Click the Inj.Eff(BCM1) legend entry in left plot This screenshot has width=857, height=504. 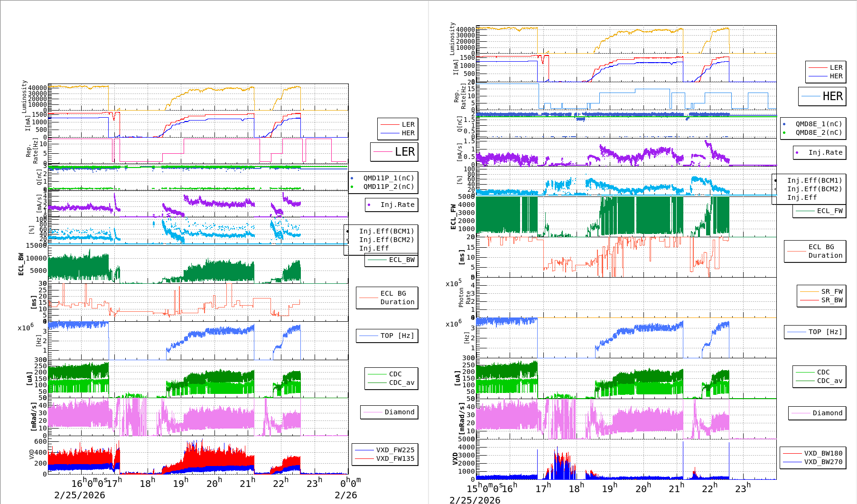(386, 231)
